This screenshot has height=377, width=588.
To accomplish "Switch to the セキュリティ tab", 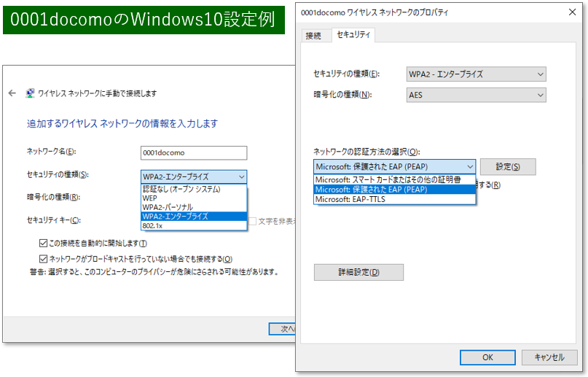I will [x=353, y=34].
